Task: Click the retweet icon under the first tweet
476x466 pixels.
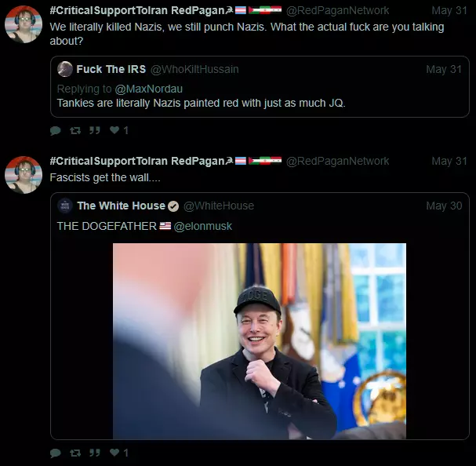Action: pos(75,131)
